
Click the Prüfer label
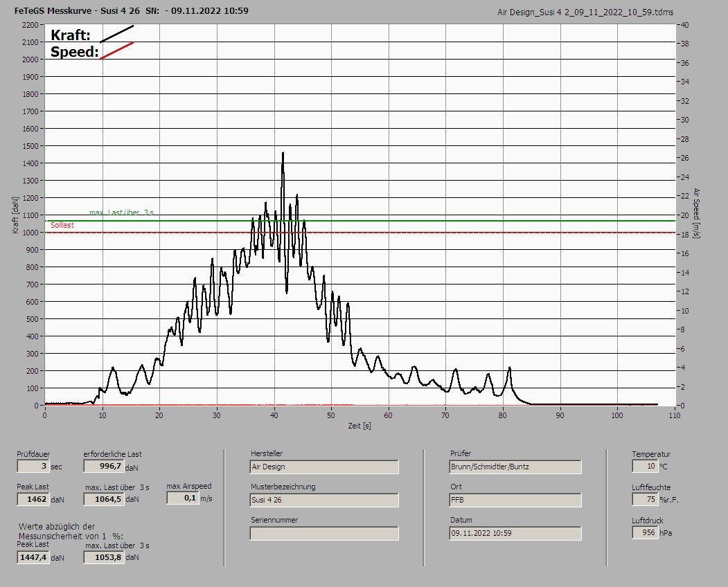461,453
